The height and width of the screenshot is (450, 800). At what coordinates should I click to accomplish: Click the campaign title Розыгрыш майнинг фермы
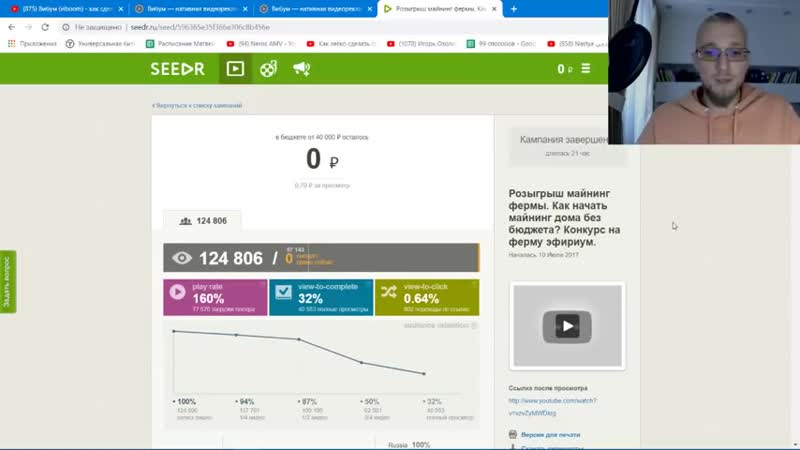tap(564, 218)
